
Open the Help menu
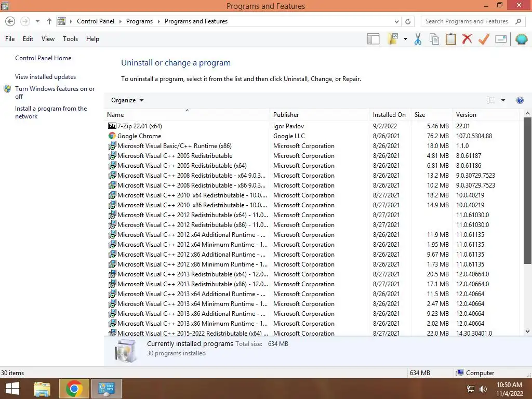pos(92,39)
